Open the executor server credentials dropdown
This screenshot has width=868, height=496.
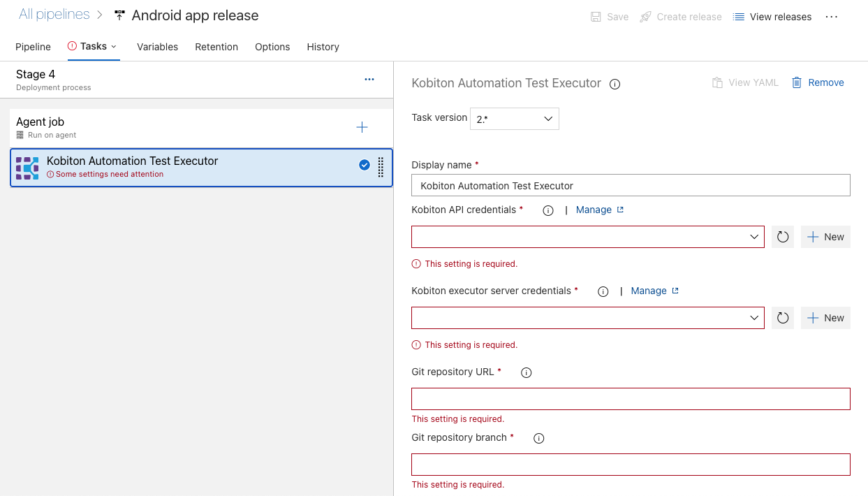click(588, 318)
